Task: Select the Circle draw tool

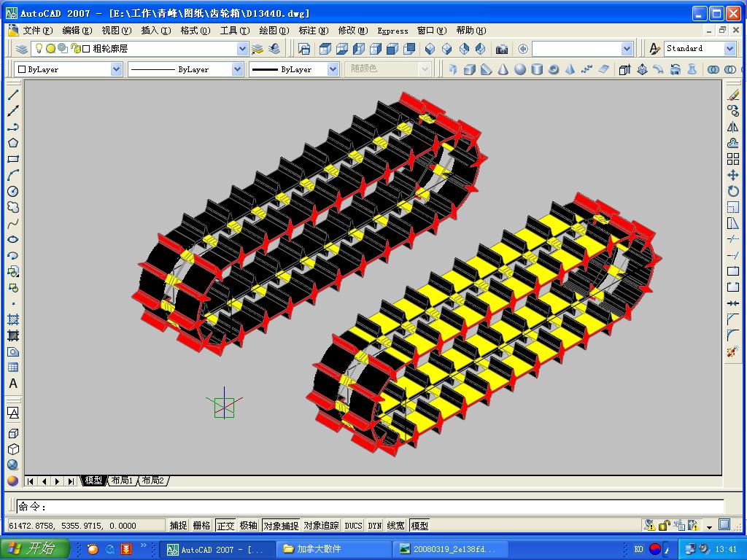Action: [x=13, y=192]
